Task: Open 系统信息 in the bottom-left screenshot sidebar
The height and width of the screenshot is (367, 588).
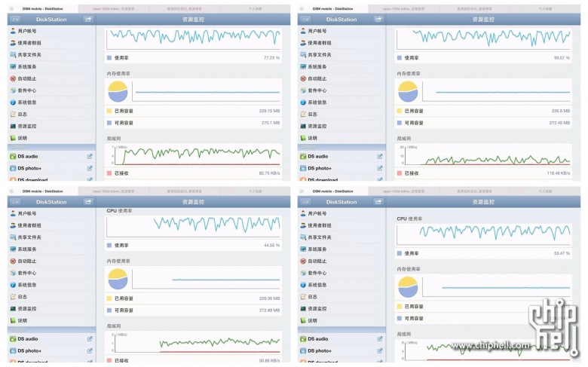Action: pos(27,285)
